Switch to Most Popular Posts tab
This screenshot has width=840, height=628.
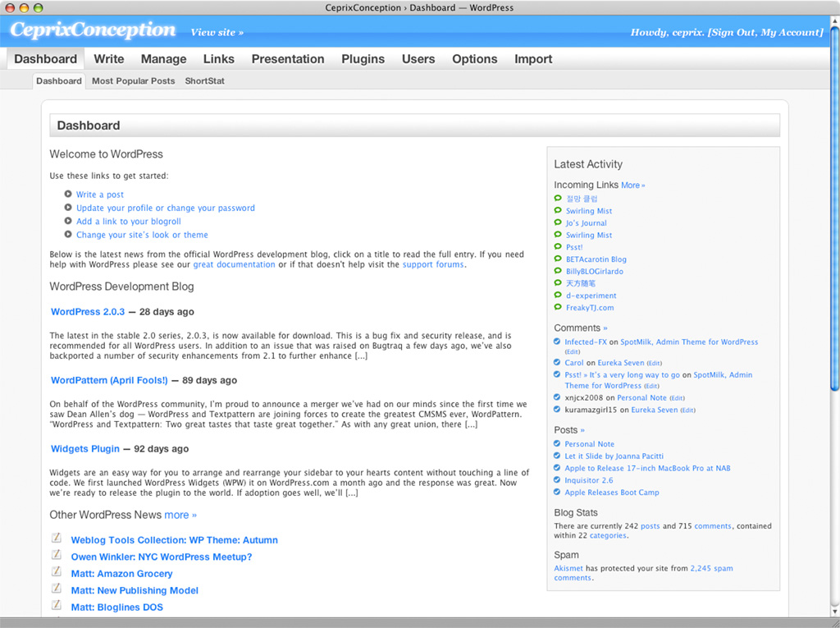(134, 81)
